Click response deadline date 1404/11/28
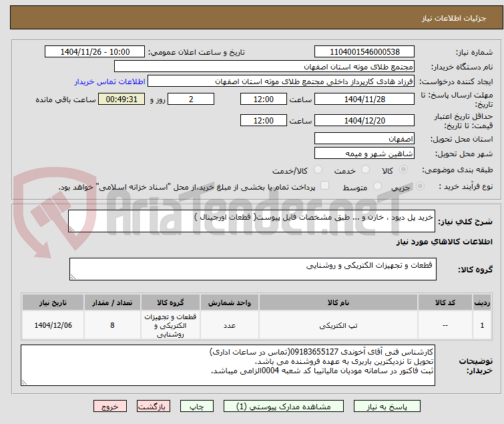This screenshot has width=504, height=424. pyautogui.click(x=364, y=99)
